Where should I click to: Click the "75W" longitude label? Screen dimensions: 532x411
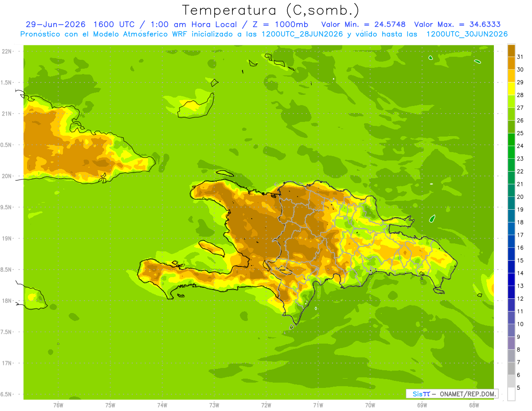(x=110, y=405)
